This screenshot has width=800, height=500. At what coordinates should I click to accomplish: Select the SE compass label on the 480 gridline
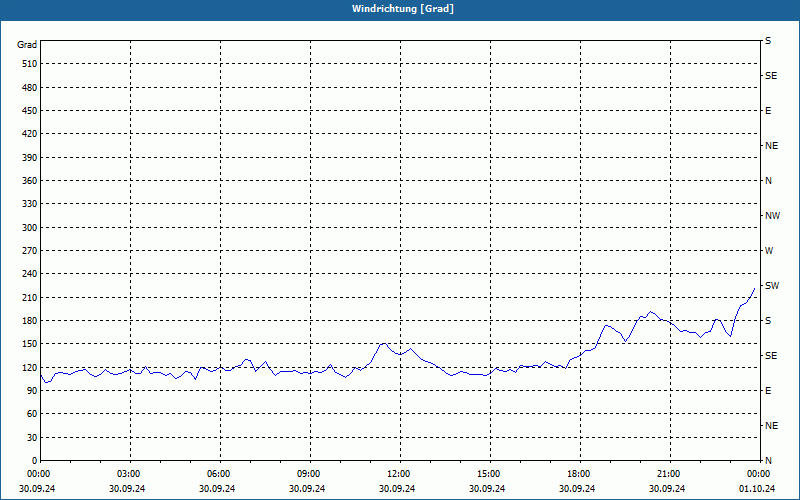click(771, 76)
